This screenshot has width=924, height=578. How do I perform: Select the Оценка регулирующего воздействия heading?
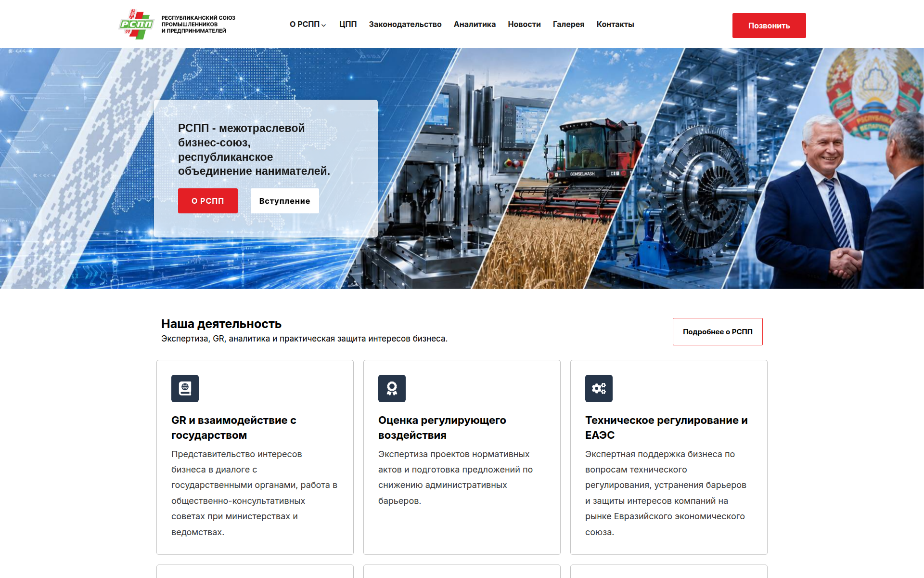pyautogui.click(x=442, y=428)
